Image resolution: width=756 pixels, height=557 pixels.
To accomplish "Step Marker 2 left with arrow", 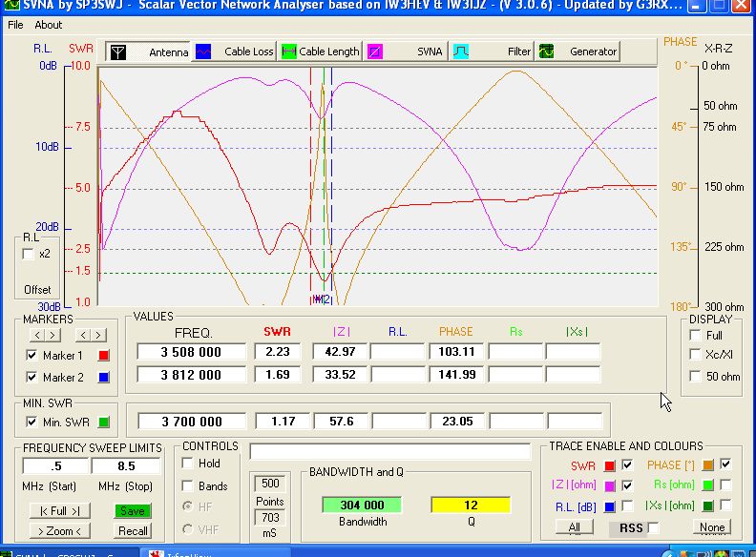I will click(x=85, y=335).
